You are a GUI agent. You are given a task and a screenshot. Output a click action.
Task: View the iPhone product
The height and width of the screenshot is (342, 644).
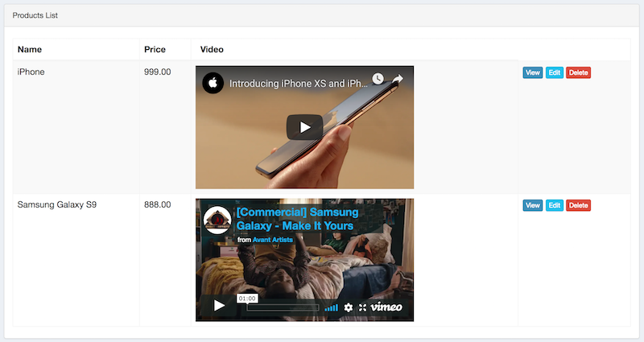532,72
